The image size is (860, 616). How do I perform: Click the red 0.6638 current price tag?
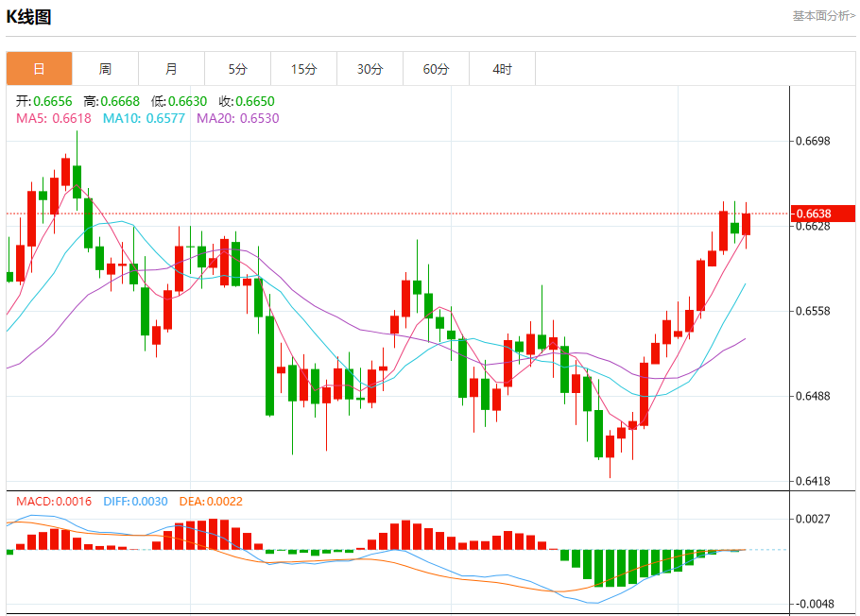click(822, 214)
